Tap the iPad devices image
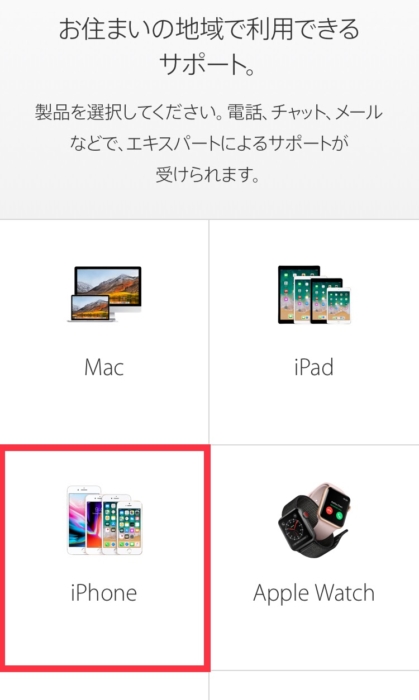The height and width of the screenshot is (700, 419). pos(314,294)
